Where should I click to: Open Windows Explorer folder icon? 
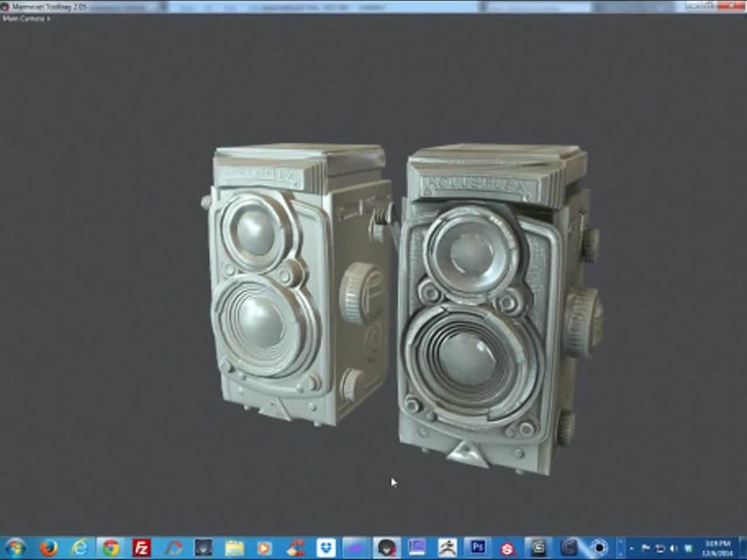pos(234,548)
